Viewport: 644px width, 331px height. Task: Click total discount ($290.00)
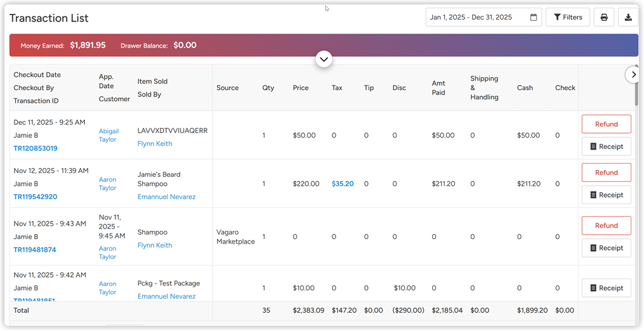408,311
